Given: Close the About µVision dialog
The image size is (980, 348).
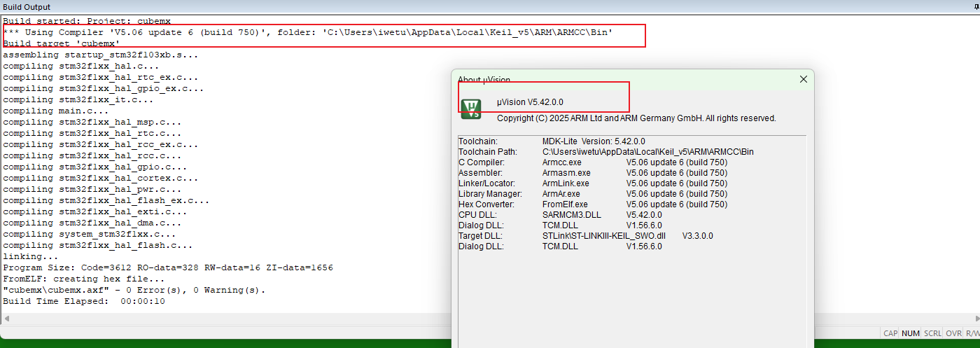Looking at the screenshot, I should tap(804, 80).
